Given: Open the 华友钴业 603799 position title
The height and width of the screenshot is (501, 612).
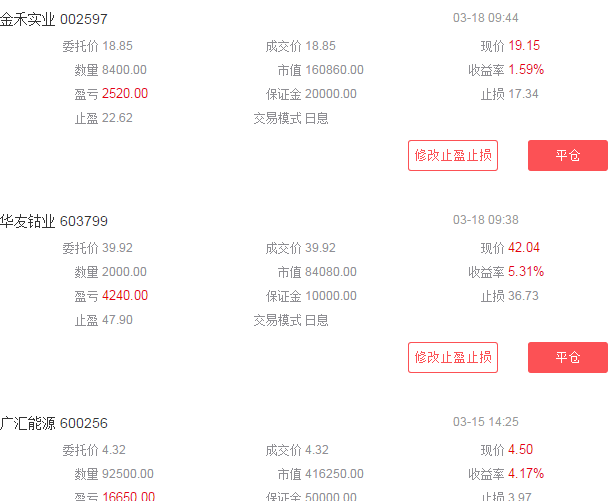Looking at the screenshot, I should tap(54, 221).
